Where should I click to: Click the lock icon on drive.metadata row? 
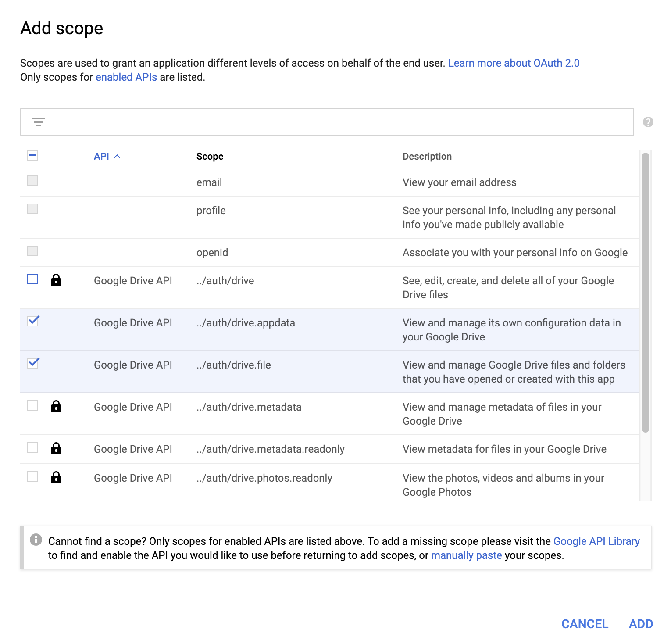click(x=56, y=407)
